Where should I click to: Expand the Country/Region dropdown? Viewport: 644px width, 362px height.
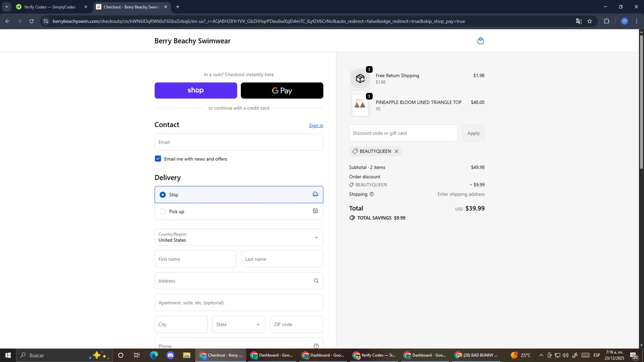click(239, 237)
